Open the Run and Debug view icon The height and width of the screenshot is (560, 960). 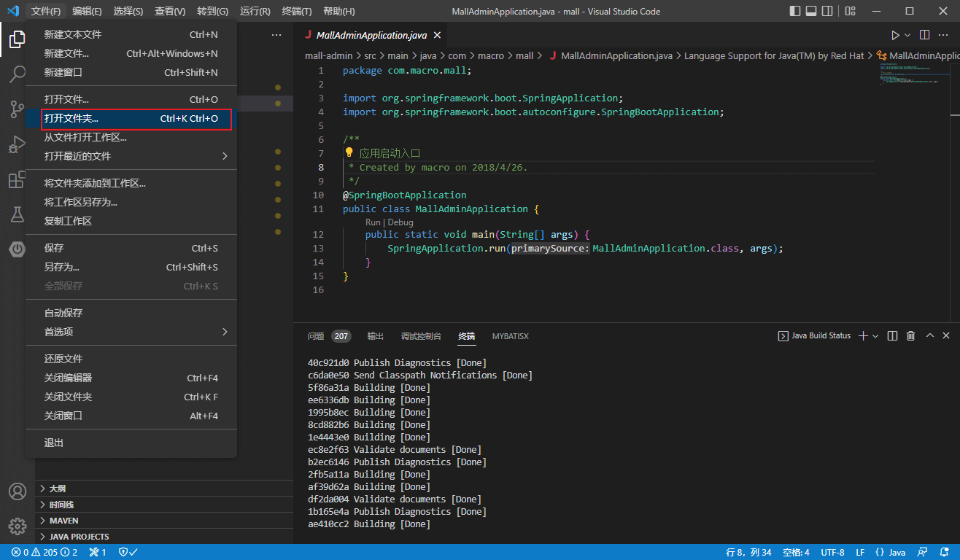click(x=18, y=144)
